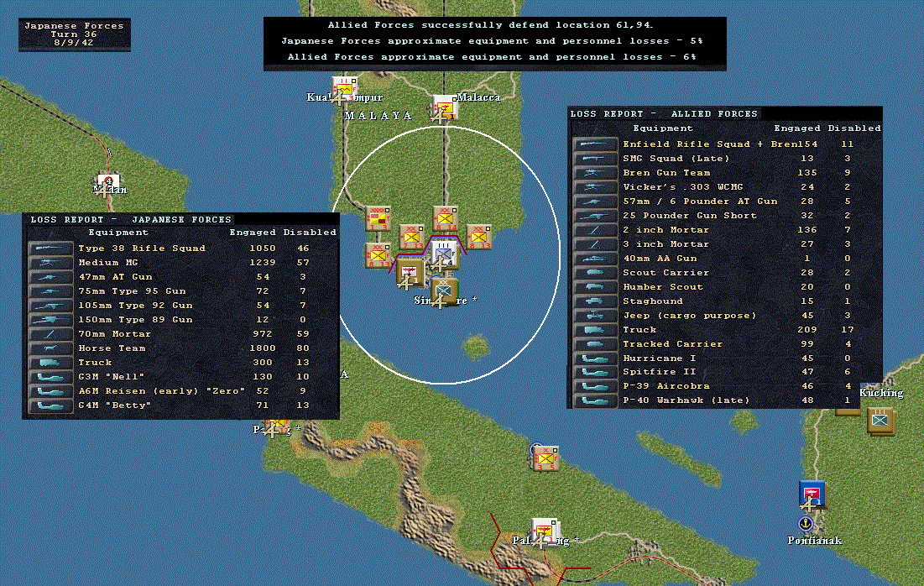924x586 pixels.
Task: Click the Staghound armored car icon
Action: [595, 301]
